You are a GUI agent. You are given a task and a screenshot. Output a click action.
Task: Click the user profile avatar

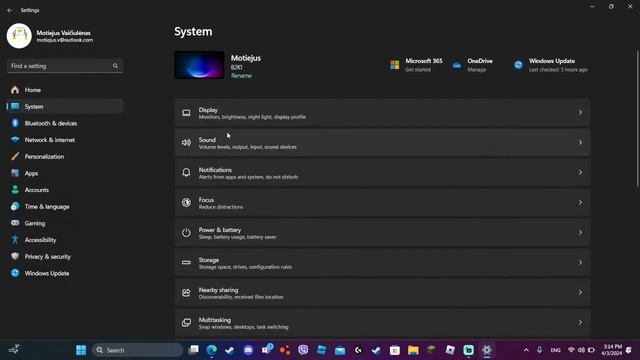coord(19,36)
